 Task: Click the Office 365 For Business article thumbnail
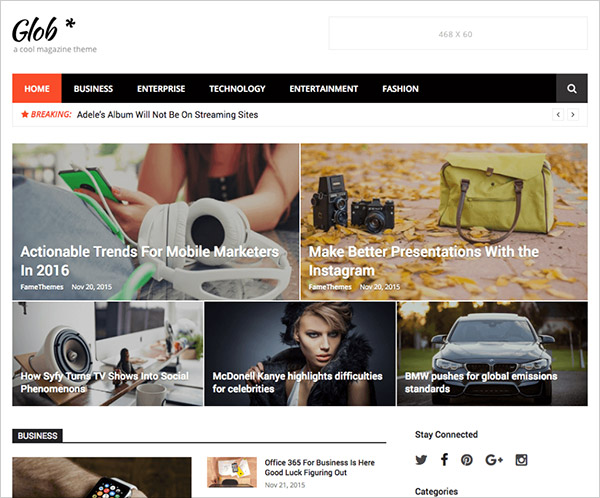point(232,472)
